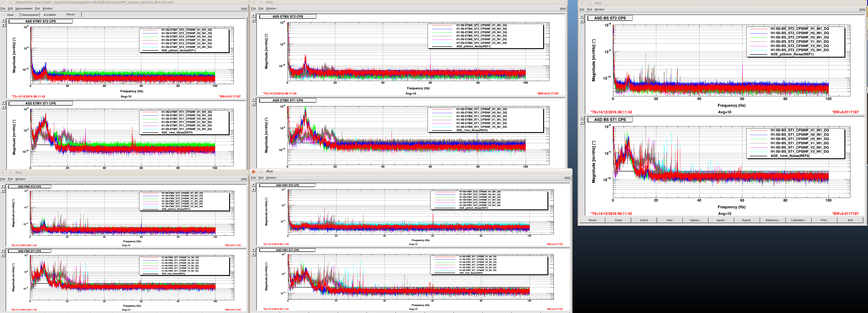868x313 pixels.
Task: Open Edit menu in Diagnostics test tools window
Action: coord(10,8)
